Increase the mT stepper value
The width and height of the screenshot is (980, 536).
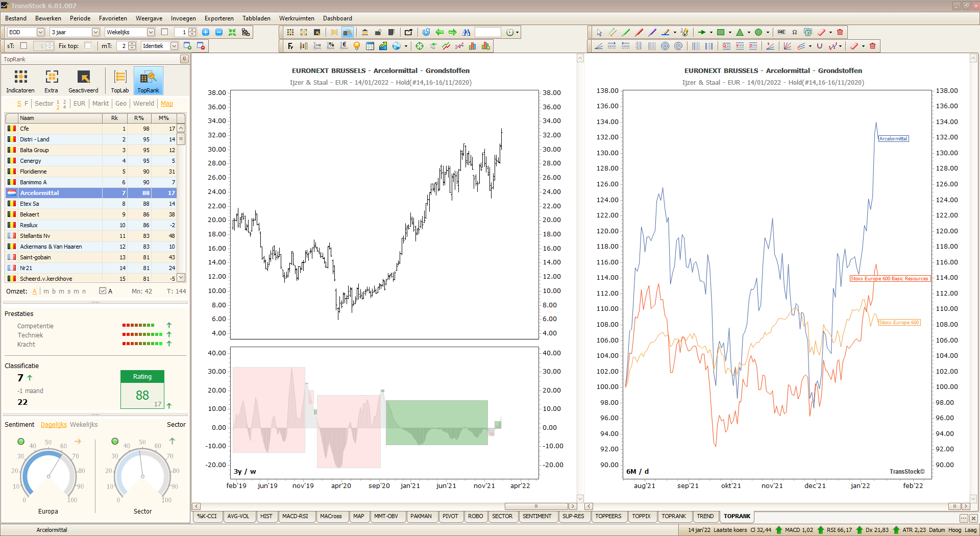pos(133,44)
